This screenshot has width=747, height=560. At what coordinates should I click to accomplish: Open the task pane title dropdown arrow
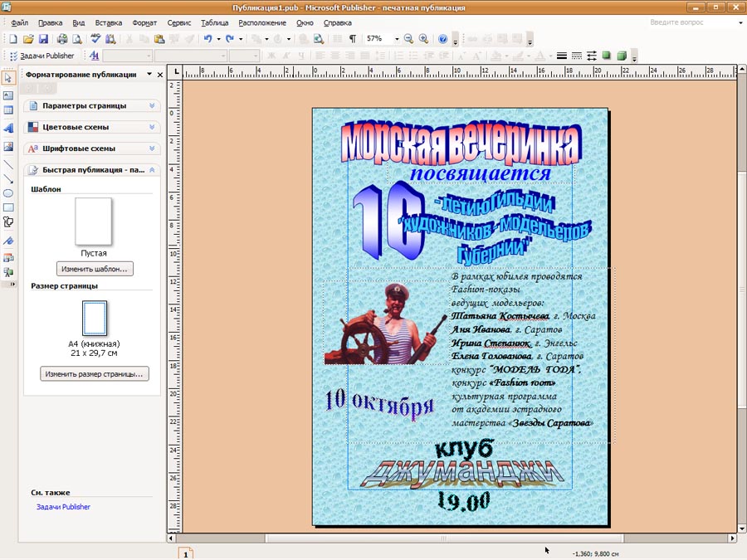point(149,75)
